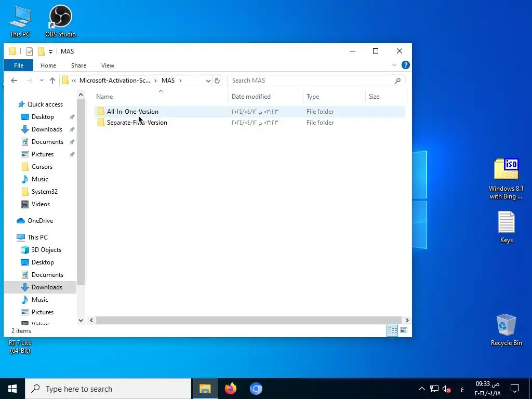Click the Properties checkmark icon in title bar
The width and height of the screenshot is (532, 399).
coord(30,51)
